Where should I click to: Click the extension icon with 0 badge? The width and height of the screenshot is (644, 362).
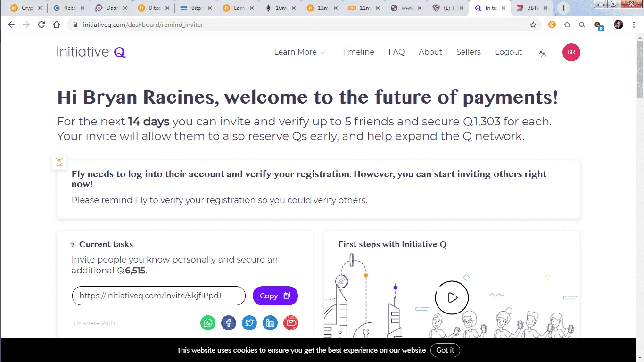[598, 25]
